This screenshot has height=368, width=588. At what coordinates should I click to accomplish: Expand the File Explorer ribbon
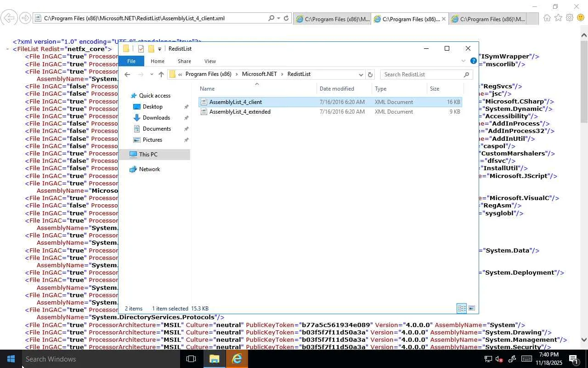[x=463, y=61]
